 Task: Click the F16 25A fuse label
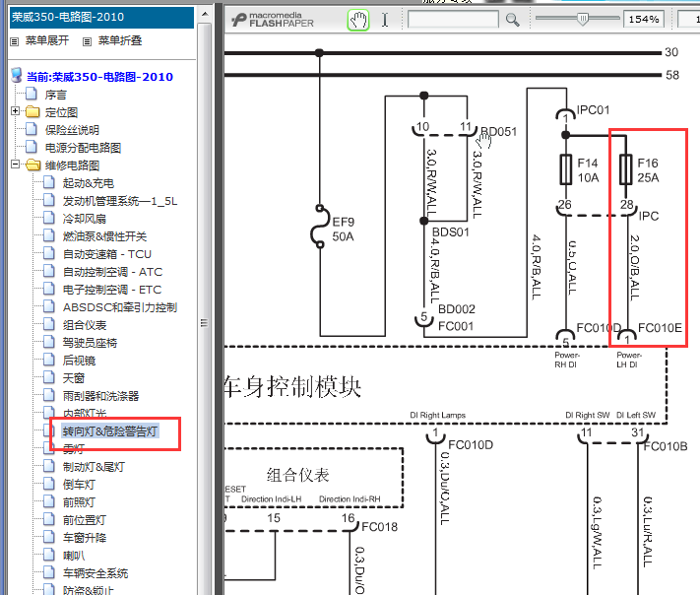point(648,170)
